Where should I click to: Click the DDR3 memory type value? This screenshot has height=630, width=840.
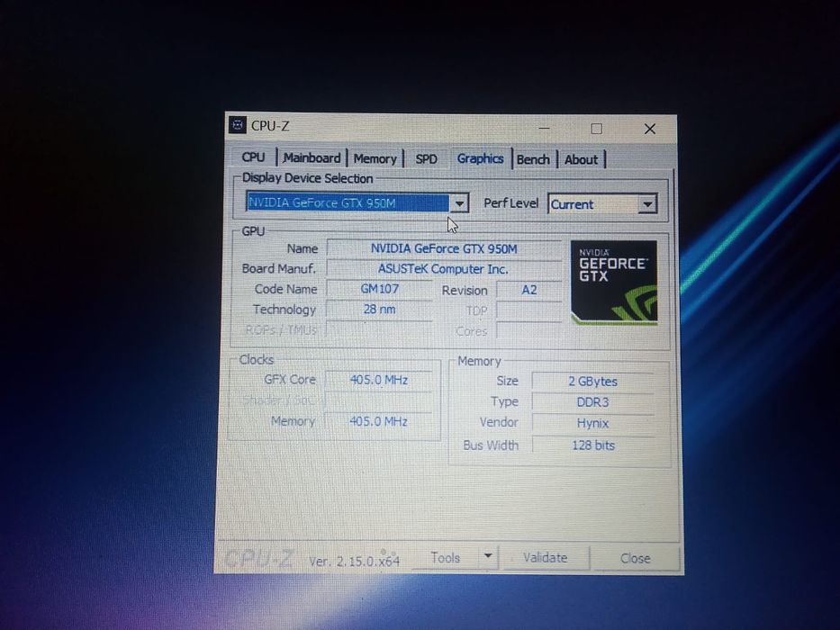point(593,402)
